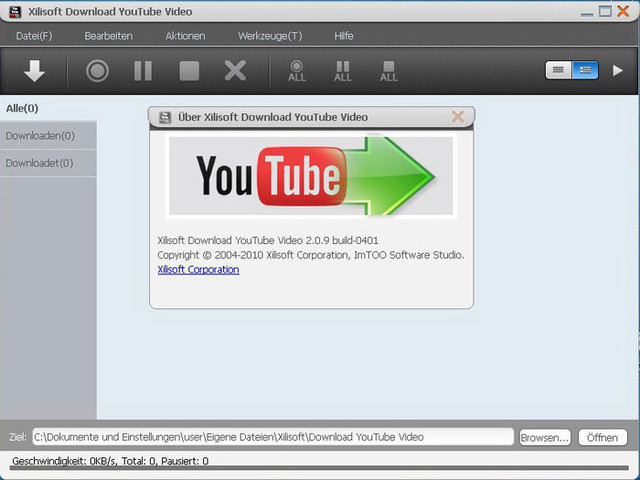Delete the selected task with X icon
The height and width of the screenshot is (480, 640).
[235, 71]
